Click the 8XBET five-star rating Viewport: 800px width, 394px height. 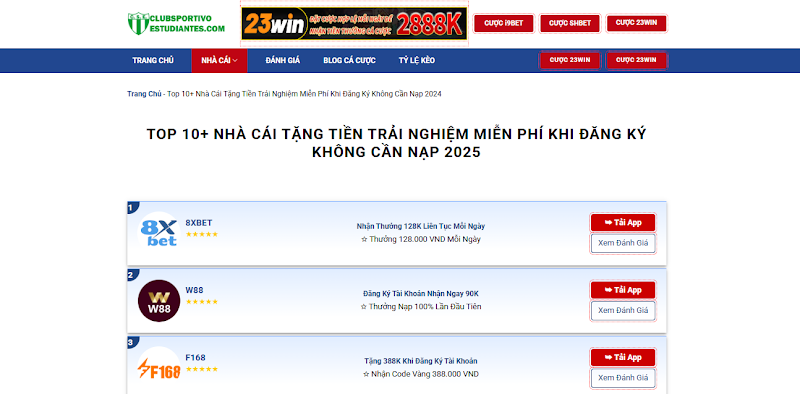click(x=202, y=234)
